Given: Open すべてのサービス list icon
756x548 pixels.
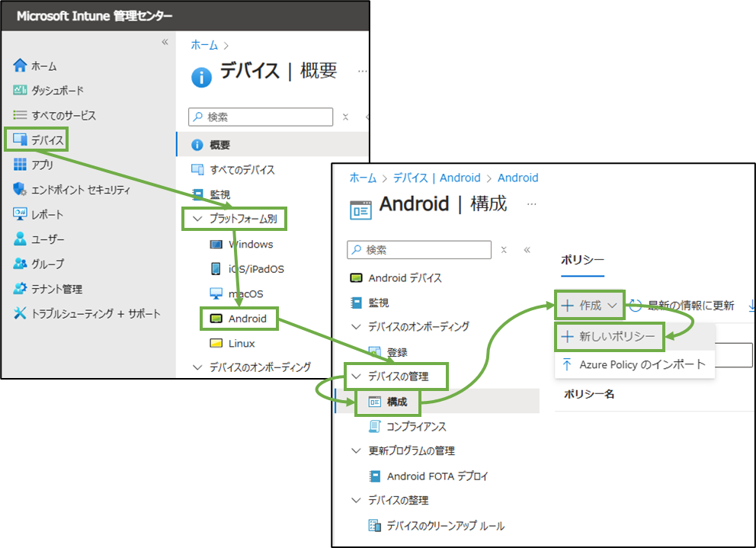Looking at the screenshot, I should (x=20, y=115).
